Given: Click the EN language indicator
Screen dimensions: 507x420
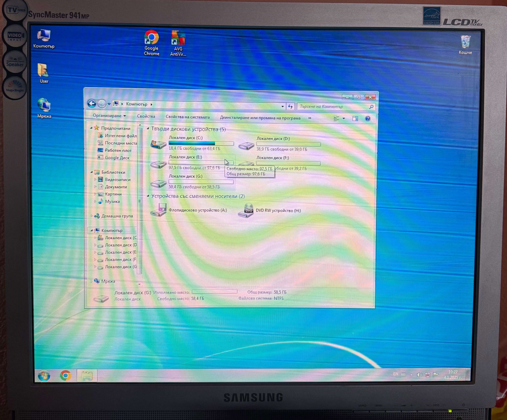Looking at the screenshot, I should tap(395, 374).
